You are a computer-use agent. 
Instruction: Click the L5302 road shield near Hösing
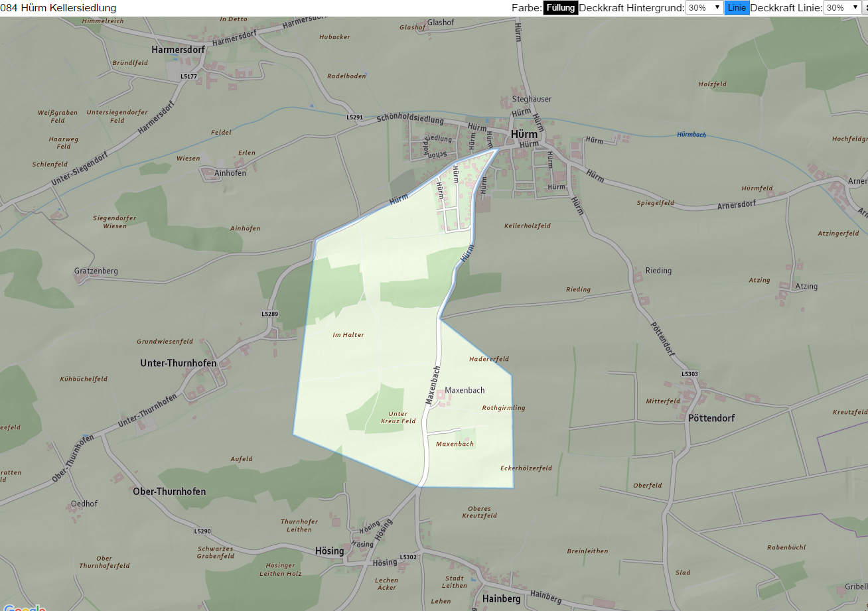click(409, 557)
